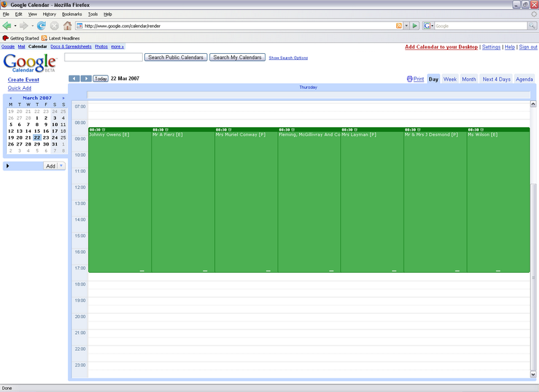The image size is (539, 392).
Task: Advance to next day with right arrow
Action: click(86, 79)
